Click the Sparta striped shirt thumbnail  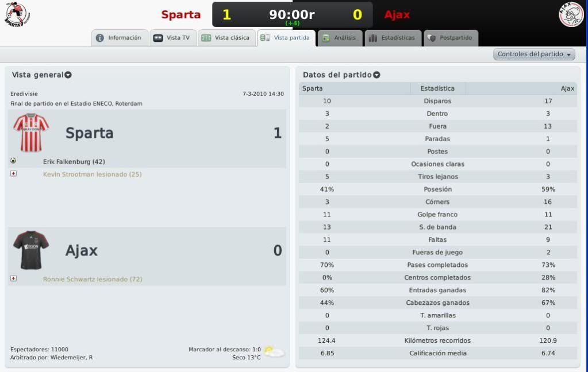[31, 133]
